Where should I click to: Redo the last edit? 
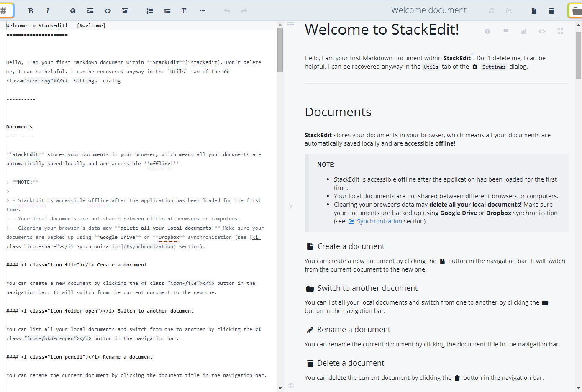point(244,11)
